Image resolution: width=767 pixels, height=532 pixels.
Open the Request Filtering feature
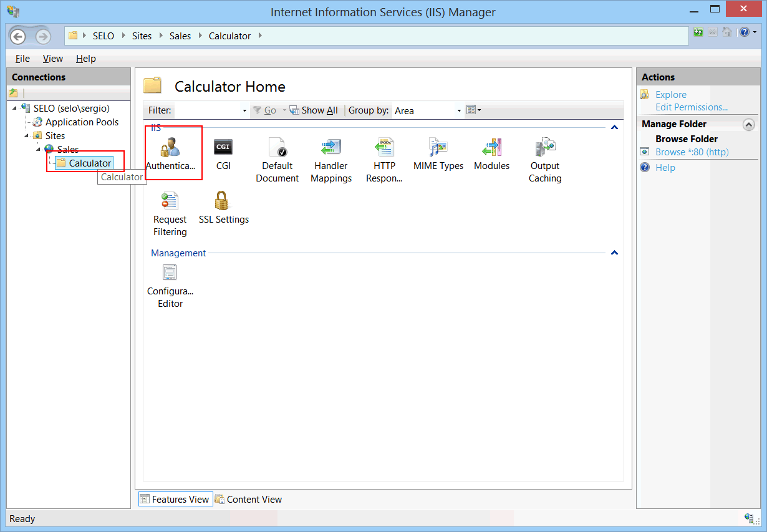pyautogui.click(x=170, y=214)
